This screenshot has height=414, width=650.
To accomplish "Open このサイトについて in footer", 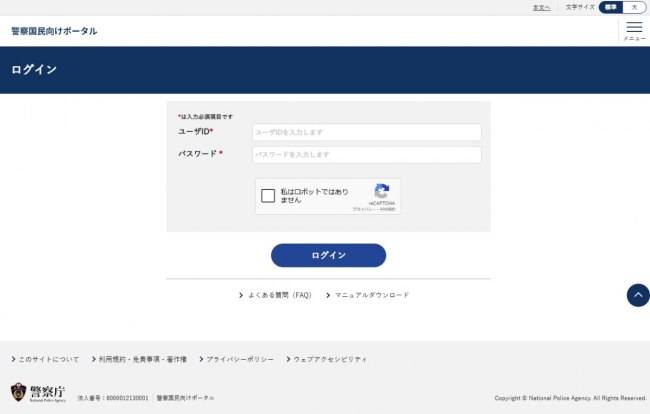I will [49, 358].
